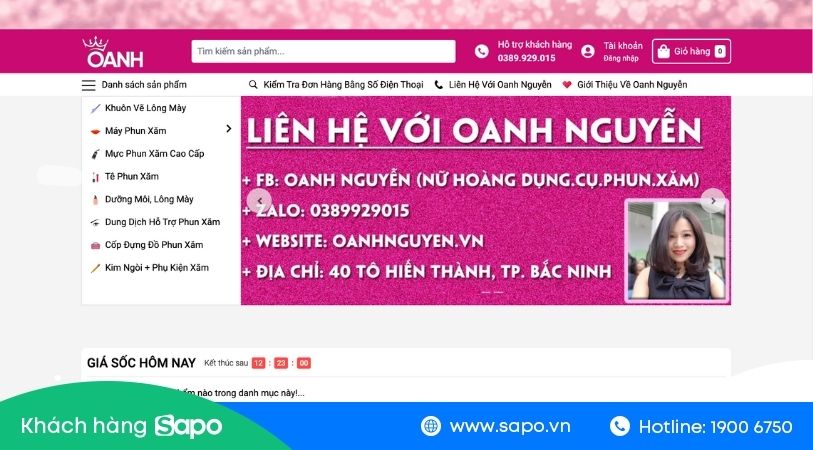This screenshot has height=450, width=813.
Task: Click the ink icon for Mực Phun Xăm
Action: coord(95,154)
